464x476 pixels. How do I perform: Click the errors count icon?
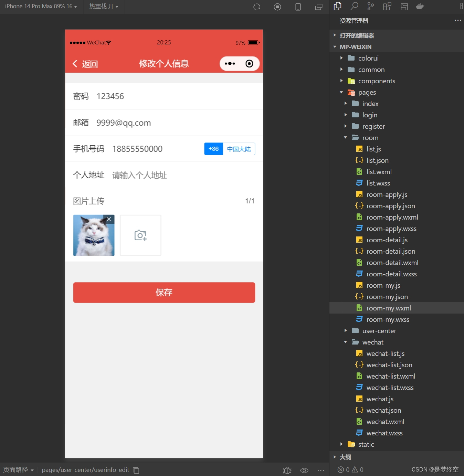click(x=341, y=470)
